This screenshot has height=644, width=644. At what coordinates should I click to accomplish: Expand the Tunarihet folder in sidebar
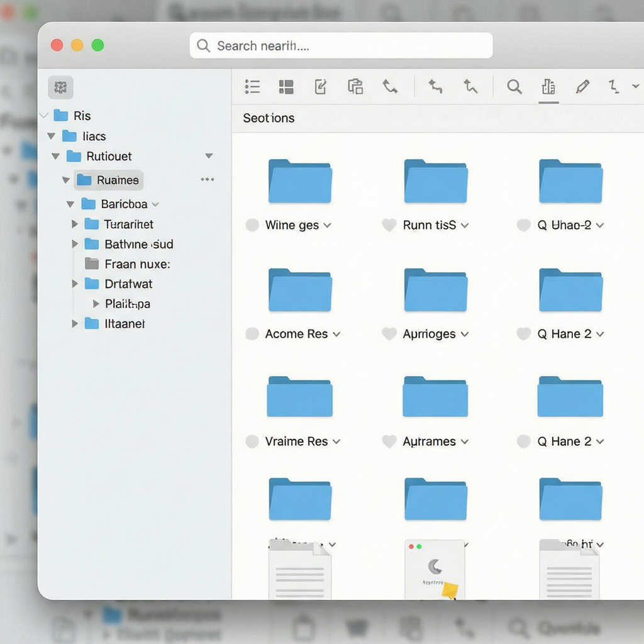click(75, 224)
